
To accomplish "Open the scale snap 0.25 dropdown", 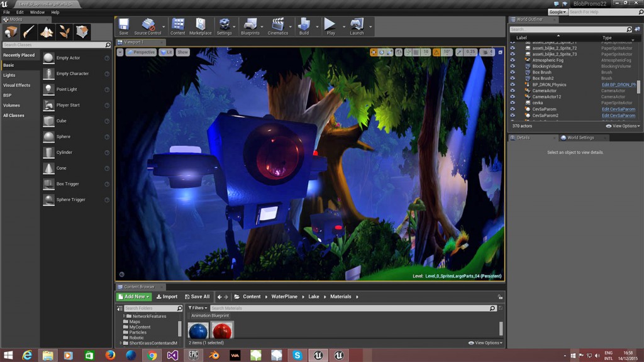I will pos(470,52).
